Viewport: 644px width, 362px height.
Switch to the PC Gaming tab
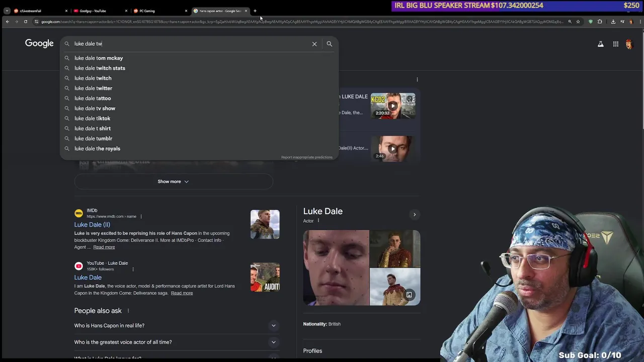pos(159,11)
